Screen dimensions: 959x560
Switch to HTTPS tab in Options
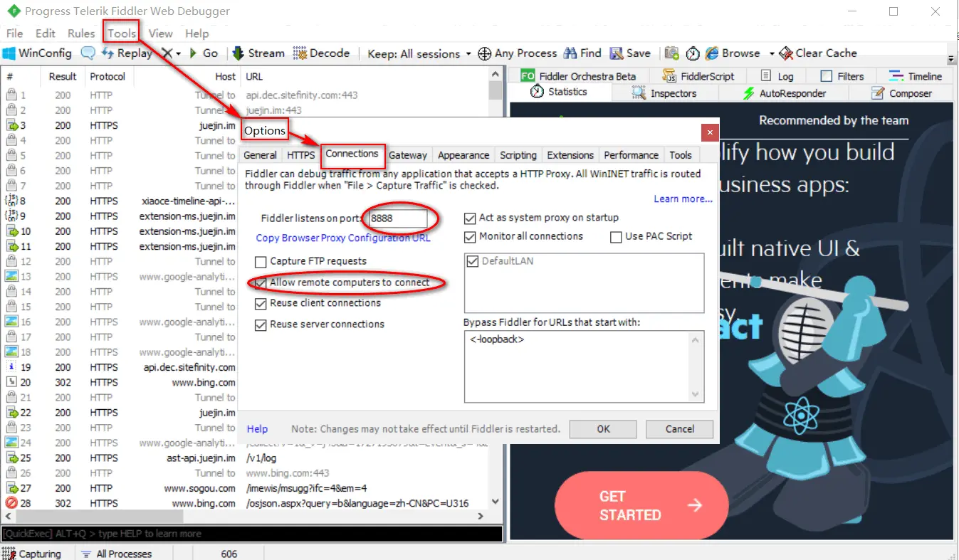(x=301, y=155)
